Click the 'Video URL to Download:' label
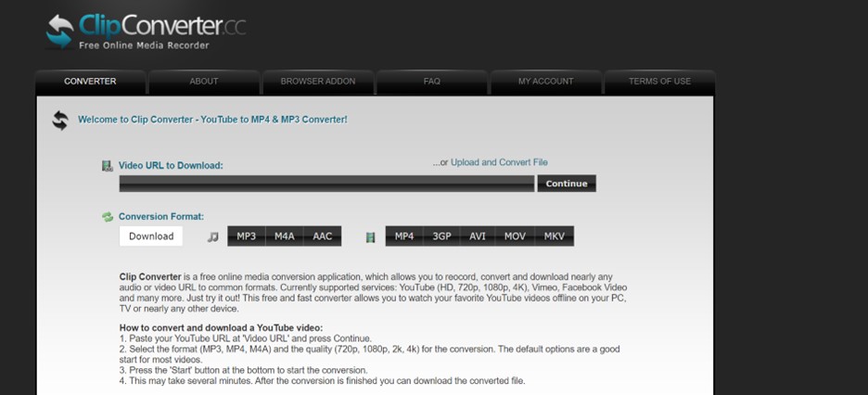Screen dimensions: 868x395 171,165
